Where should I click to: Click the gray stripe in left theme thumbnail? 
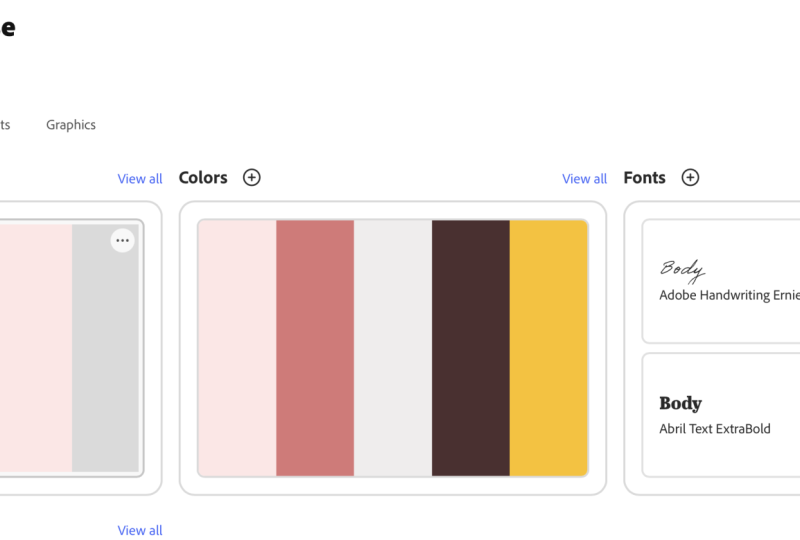coord(105,348)
